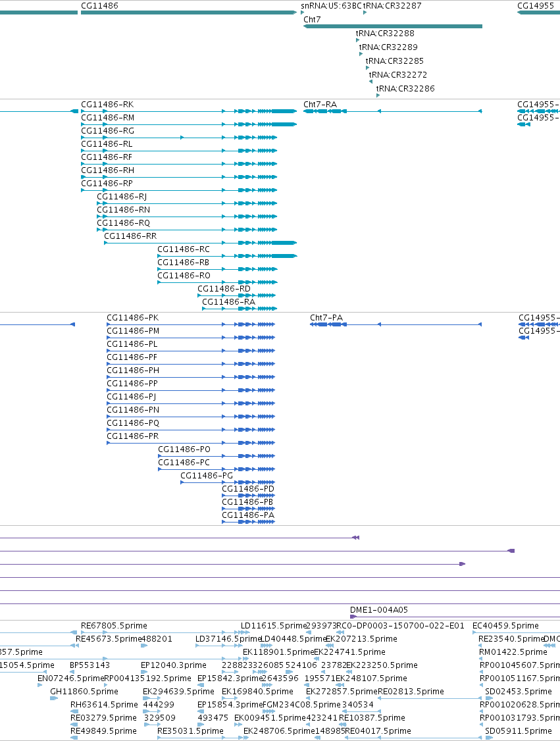Select protein CG11486-PO
This screenshot has height=741, width=560.
pos(184,449)
